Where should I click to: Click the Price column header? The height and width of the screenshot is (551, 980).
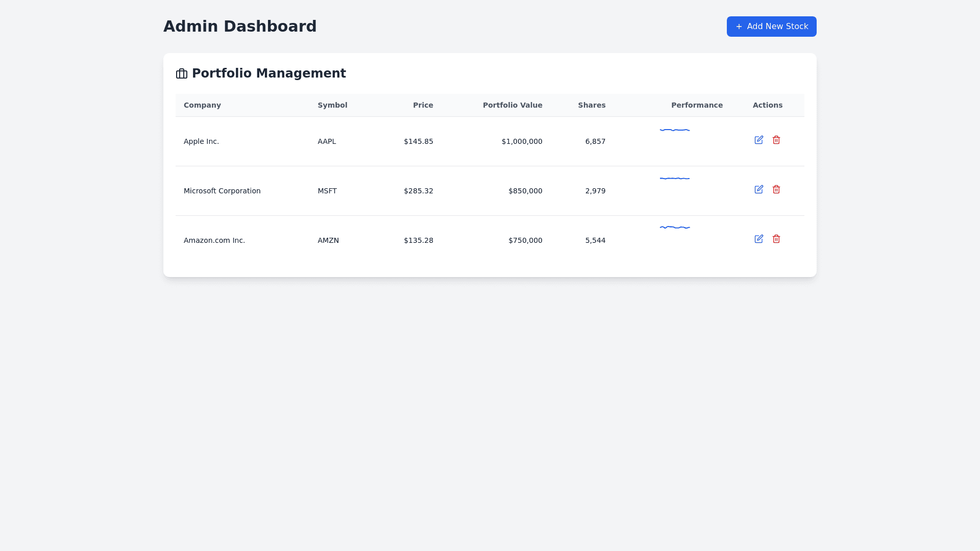(x=423, y=105)
